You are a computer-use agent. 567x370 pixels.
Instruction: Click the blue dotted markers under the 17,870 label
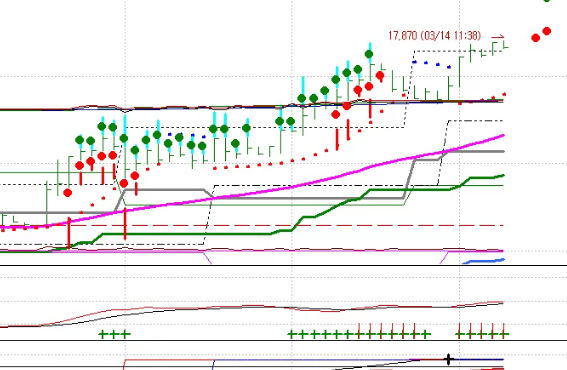point(432,64)
